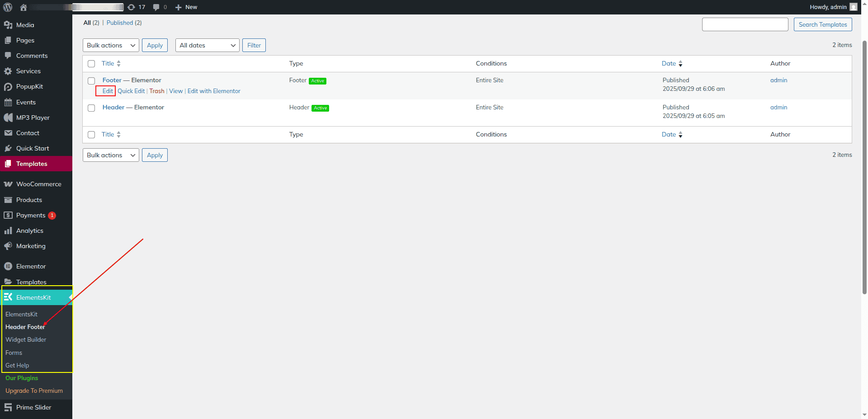Image resolution: width=868 pixels, height=419 pixels.
Task: Click the WooCommerce sidebar icon
Action: click(x=8, y=184)
